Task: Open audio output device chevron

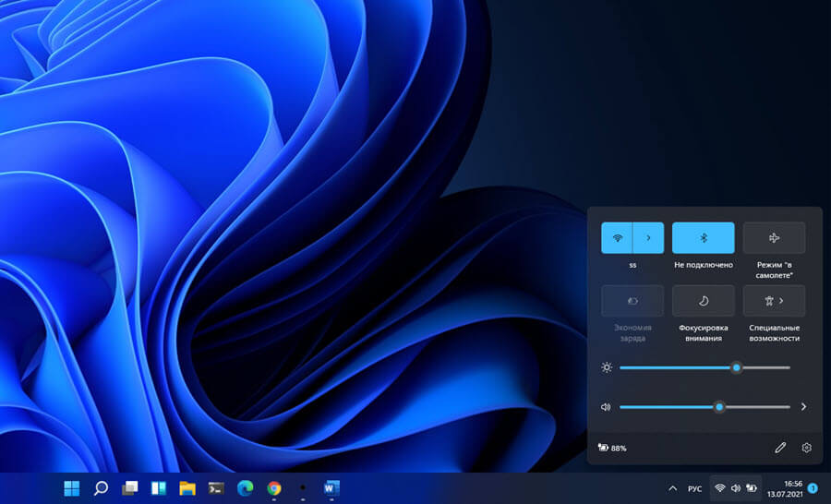Action: coord(803,406)
